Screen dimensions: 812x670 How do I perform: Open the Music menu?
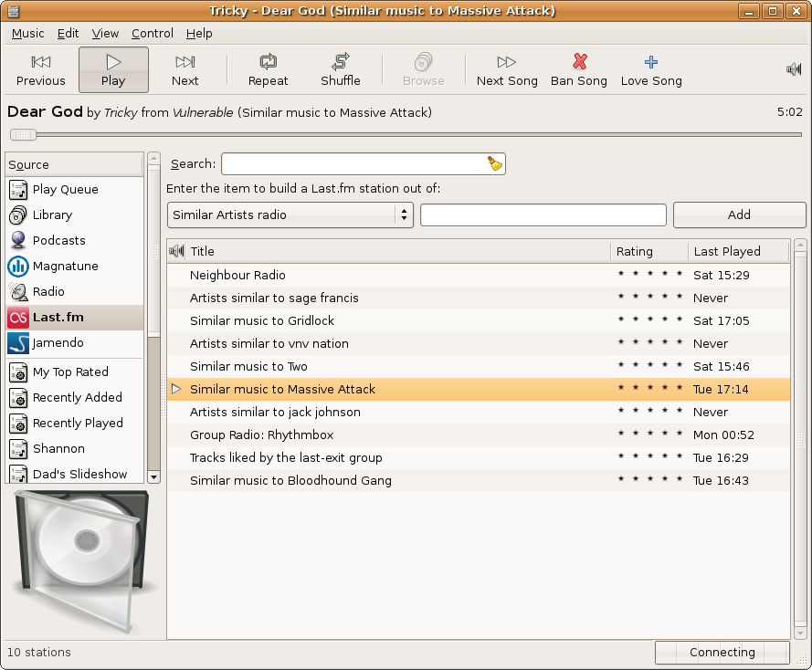click(x=28, y=34)
